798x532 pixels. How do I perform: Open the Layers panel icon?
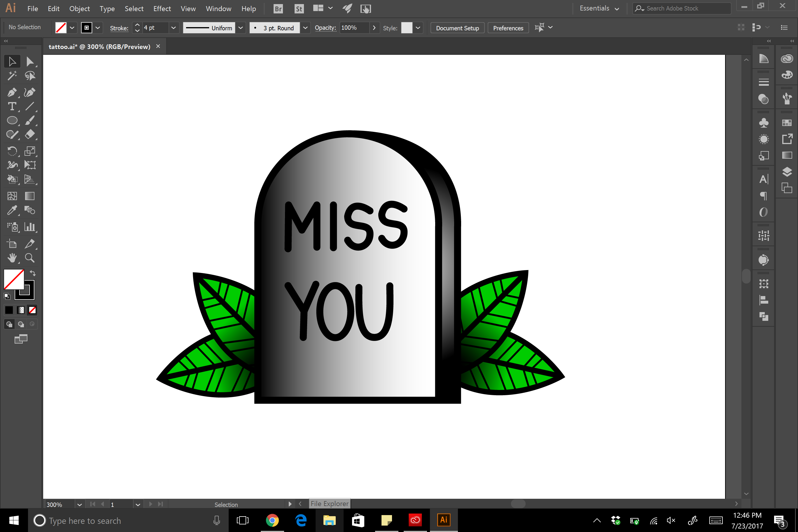787,172
